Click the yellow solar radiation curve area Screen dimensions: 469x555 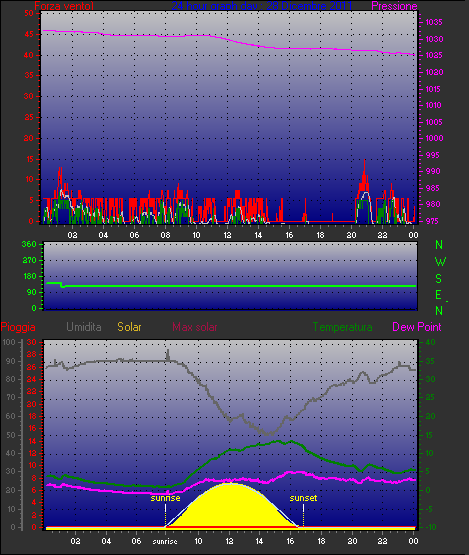tap(231, 506)
